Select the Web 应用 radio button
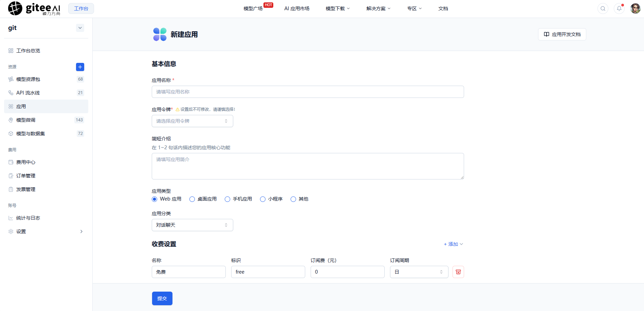This screenshot has width=644, height=311. coord(154,199)
